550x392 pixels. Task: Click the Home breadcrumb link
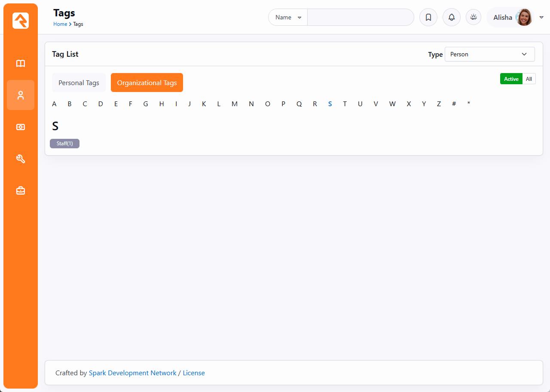[60, 24]
